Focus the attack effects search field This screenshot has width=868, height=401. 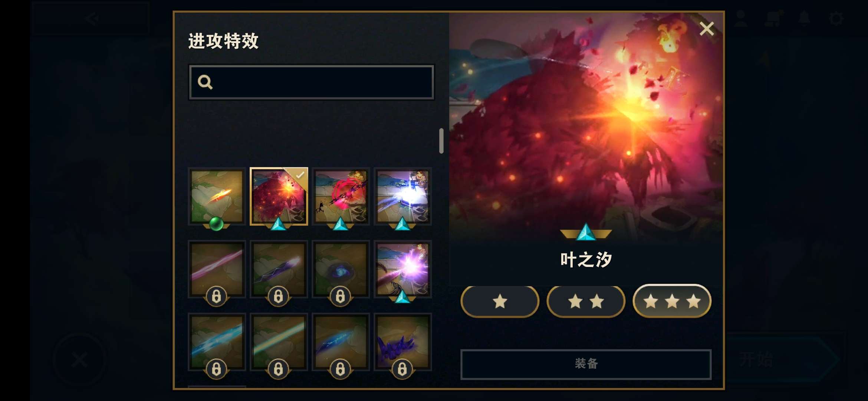(312, 82)
